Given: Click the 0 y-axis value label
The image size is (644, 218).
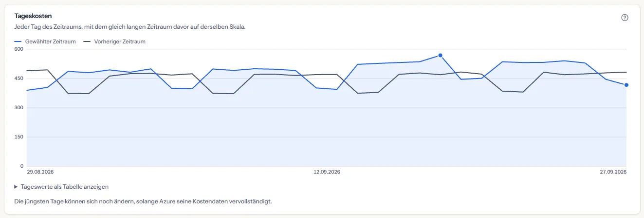Looking at the screenshot, I should coord(22,166).
